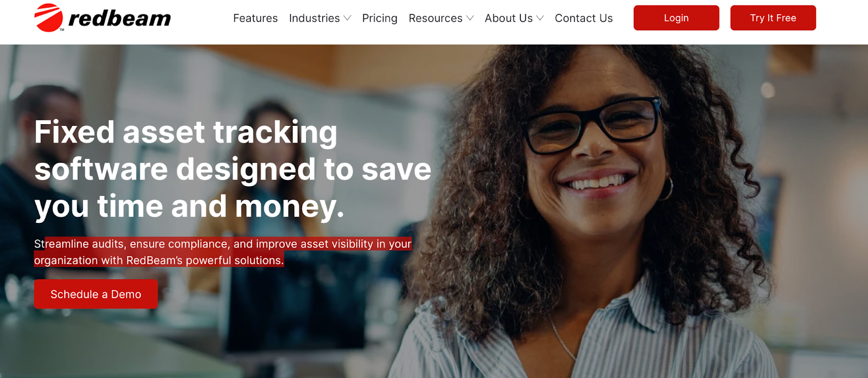Viewport: 868px width, 378px height.
Task: Select the About Us menu label
Action: pos(509,18)
